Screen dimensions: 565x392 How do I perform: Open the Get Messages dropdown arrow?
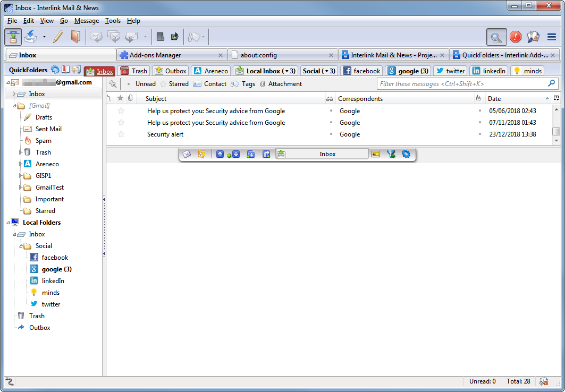tap(44, 37)
